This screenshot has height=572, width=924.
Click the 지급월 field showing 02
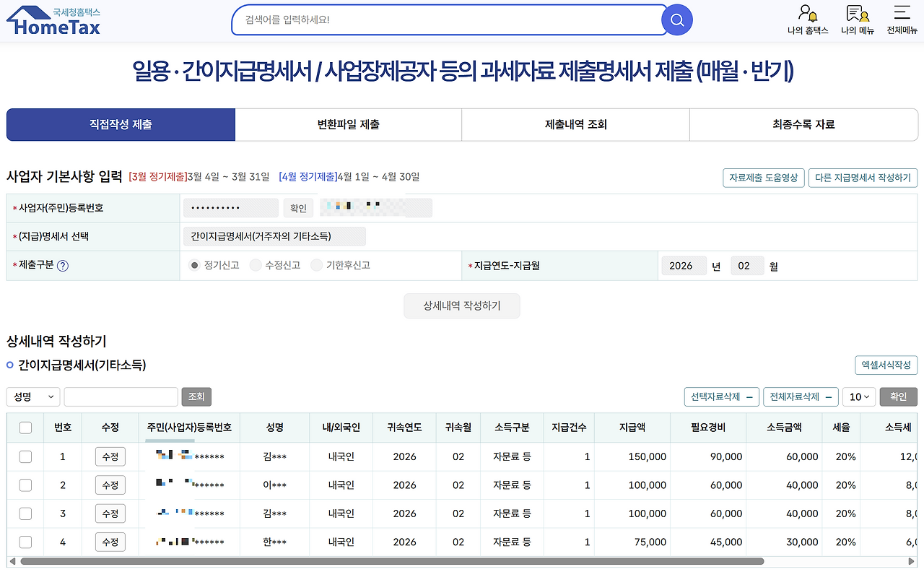pos(747,266)
